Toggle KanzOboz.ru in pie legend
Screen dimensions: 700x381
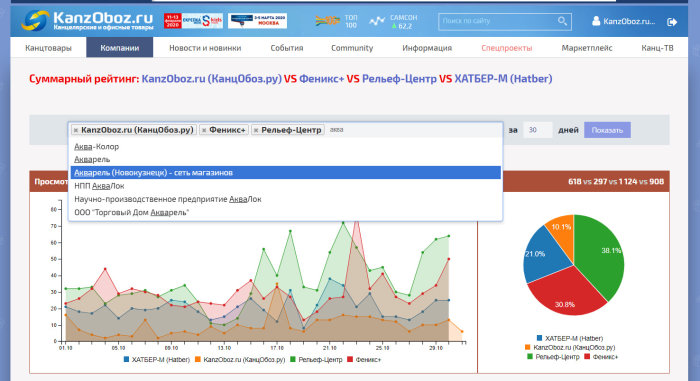tap(570, 347)
